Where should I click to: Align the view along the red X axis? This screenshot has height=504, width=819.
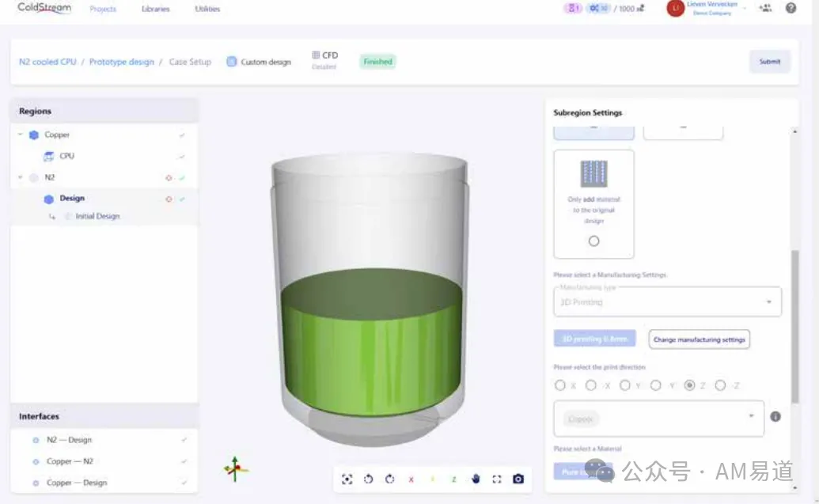coord(411,479)
